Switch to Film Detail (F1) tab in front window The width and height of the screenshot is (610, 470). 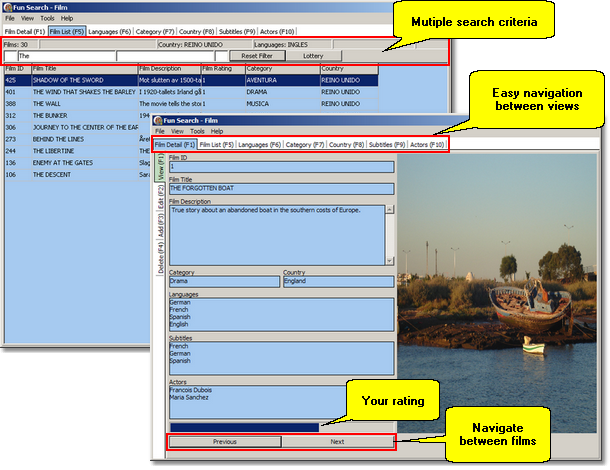point(175,144)
